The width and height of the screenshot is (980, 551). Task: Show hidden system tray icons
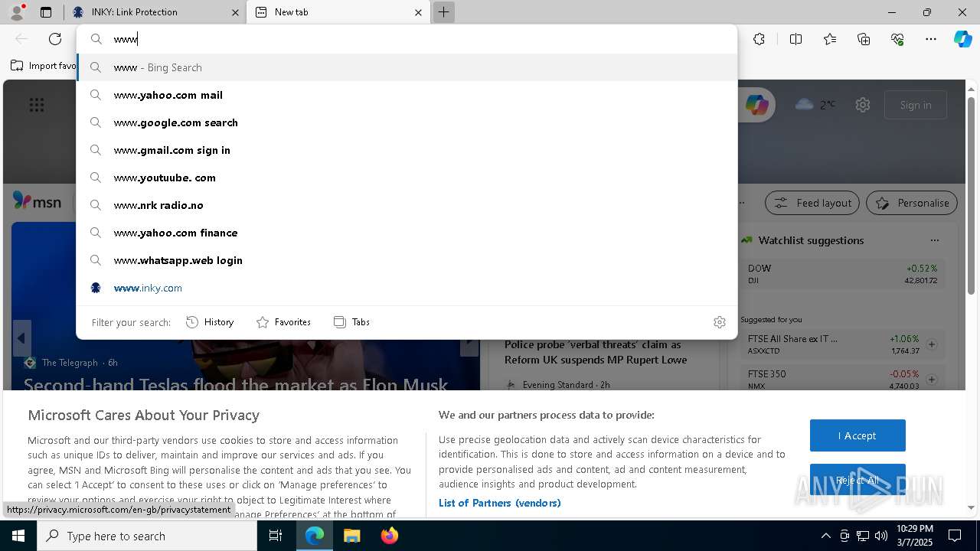click(825, 536)
